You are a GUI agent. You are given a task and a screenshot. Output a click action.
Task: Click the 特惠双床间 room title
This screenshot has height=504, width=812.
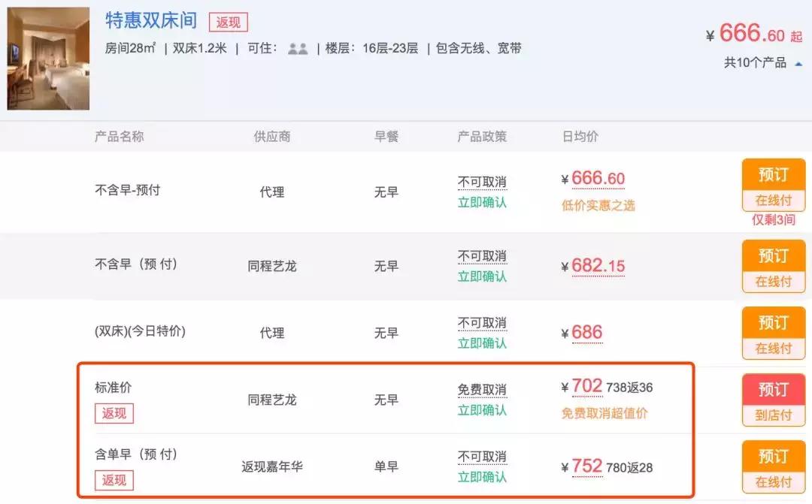150,21
